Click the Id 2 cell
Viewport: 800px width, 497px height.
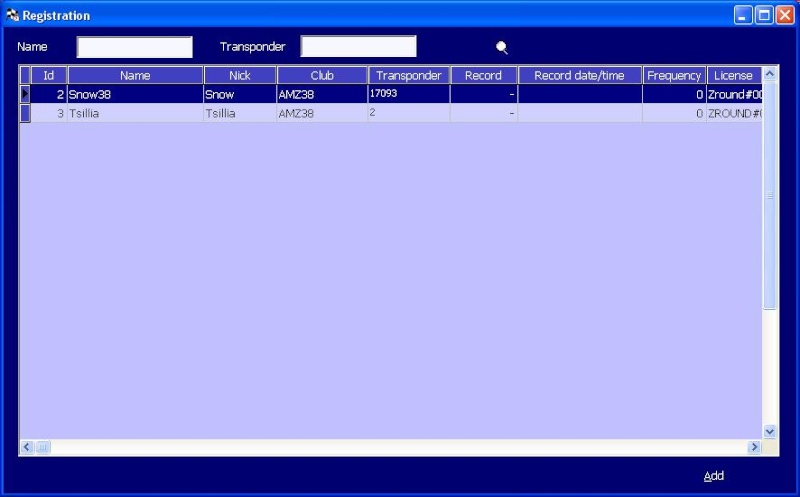click(x=48, y=94)
